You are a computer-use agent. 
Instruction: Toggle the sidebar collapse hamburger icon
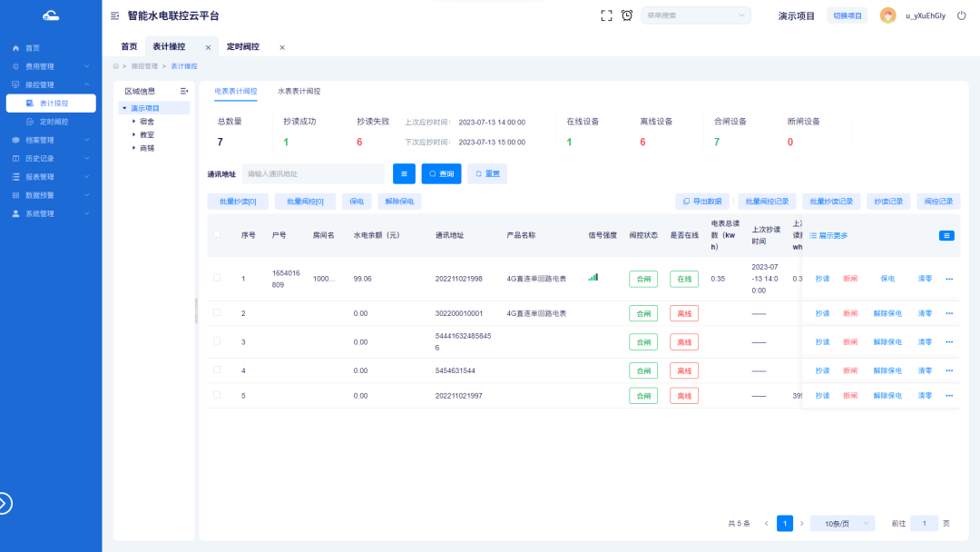point(115,15)
